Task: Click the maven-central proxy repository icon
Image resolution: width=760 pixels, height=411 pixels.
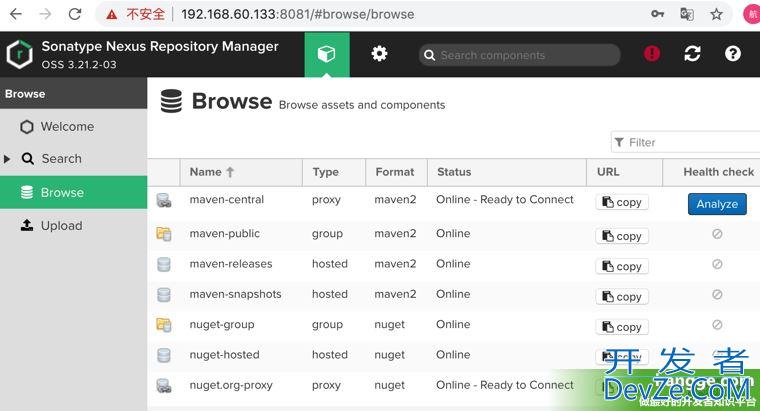Action: point(164,200)
